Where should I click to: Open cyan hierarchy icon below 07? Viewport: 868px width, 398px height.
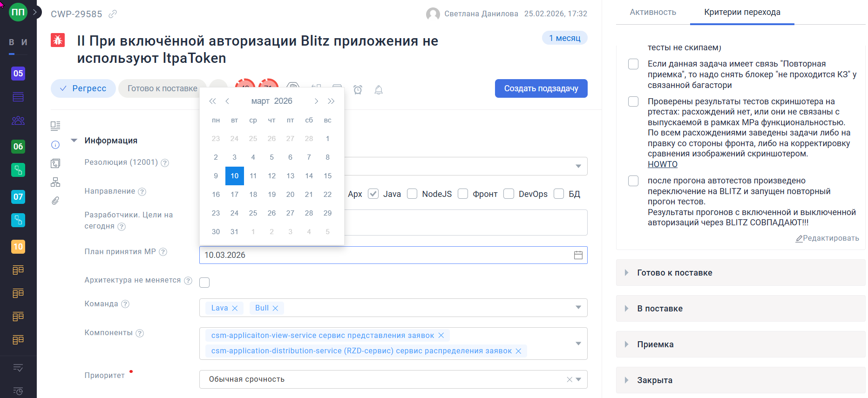pyautogui.click(x=18, y=220)
